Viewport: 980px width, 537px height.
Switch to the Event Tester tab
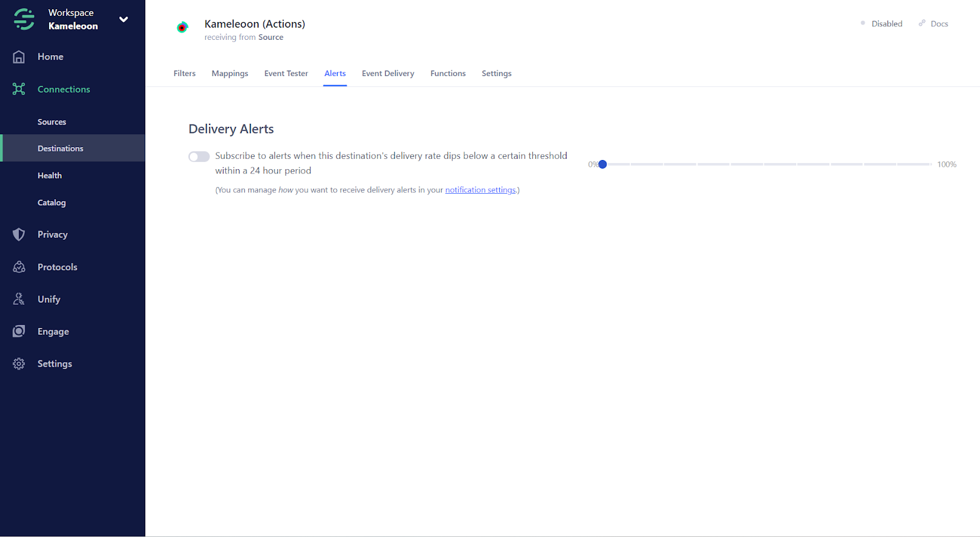(286, 74)
